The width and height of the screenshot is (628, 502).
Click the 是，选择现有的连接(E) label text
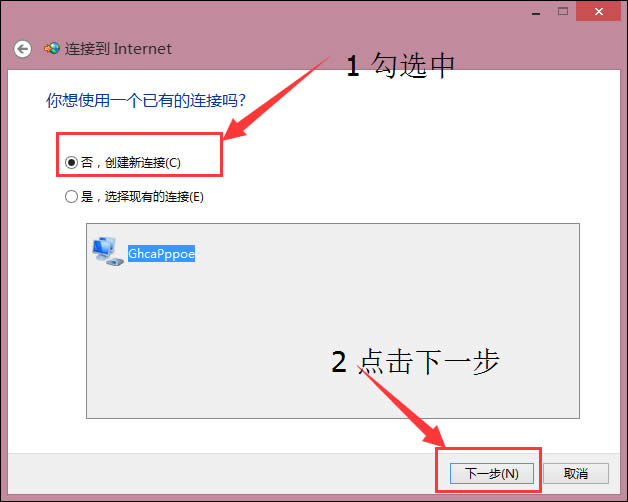[x=143, y=197]
